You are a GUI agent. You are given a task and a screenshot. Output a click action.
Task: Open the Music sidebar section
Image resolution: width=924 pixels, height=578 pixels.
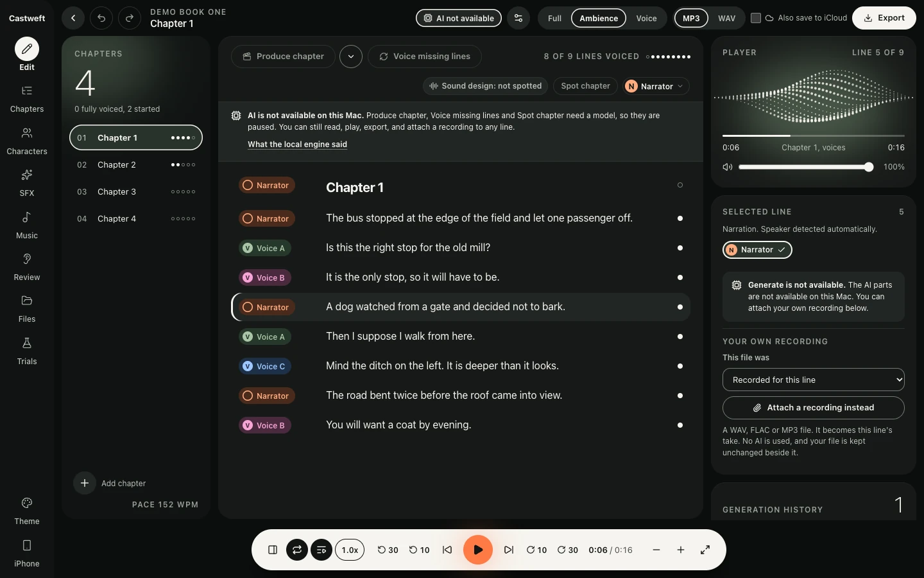pos(27,225)
